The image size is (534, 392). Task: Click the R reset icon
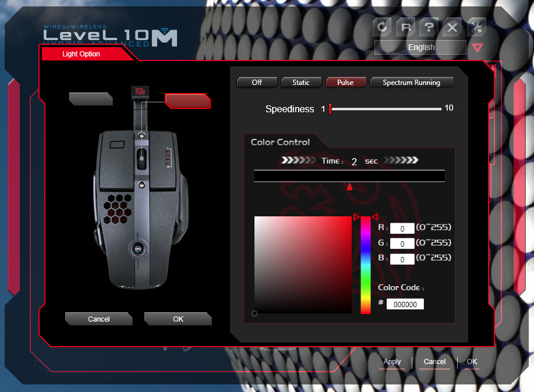coord(406,27)
